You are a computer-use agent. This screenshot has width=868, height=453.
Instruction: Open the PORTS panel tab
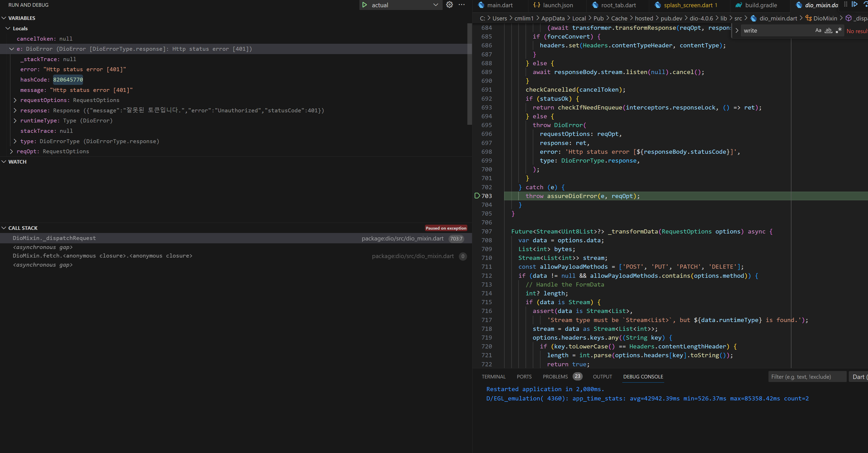pyautogui.click(x=524, y=376)
